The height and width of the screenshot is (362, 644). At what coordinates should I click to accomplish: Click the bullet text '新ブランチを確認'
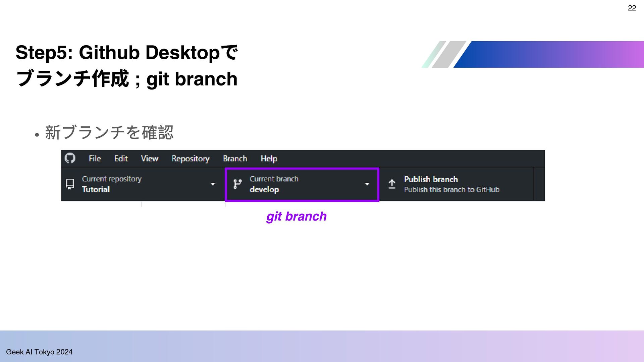tap(109, 132)
